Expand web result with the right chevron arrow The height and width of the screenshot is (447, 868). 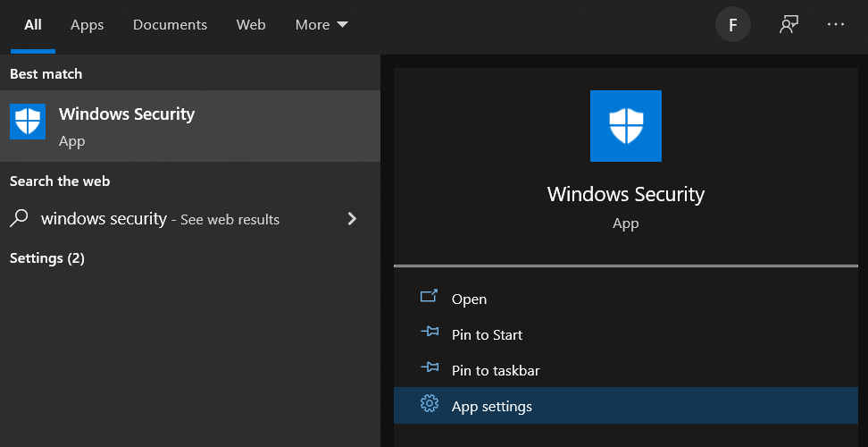352,219
